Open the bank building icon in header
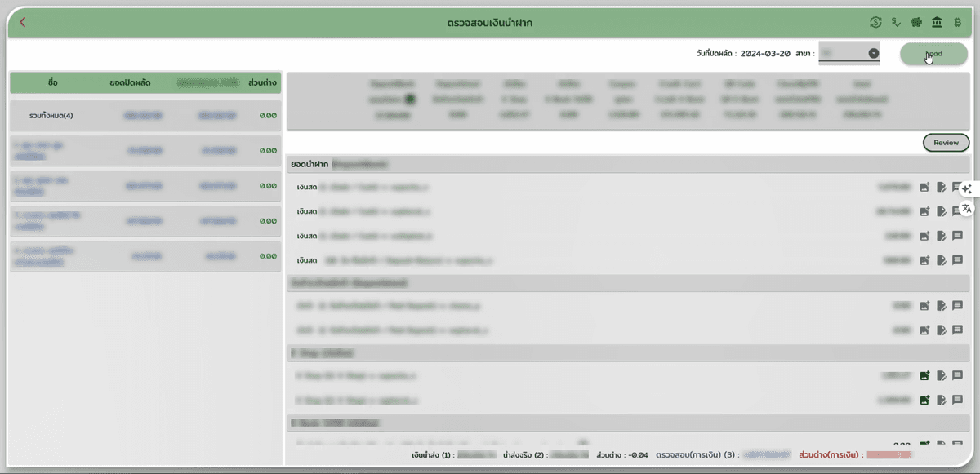Image resolution: width=980 pixels, height=474 pixels. 936,22
